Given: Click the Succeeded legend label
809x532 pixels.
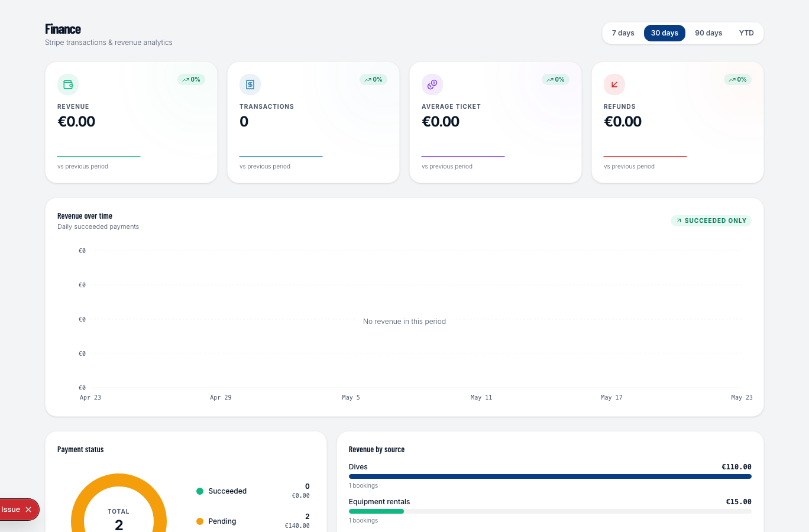Looking at the screenshot, I should click(228, 491).
